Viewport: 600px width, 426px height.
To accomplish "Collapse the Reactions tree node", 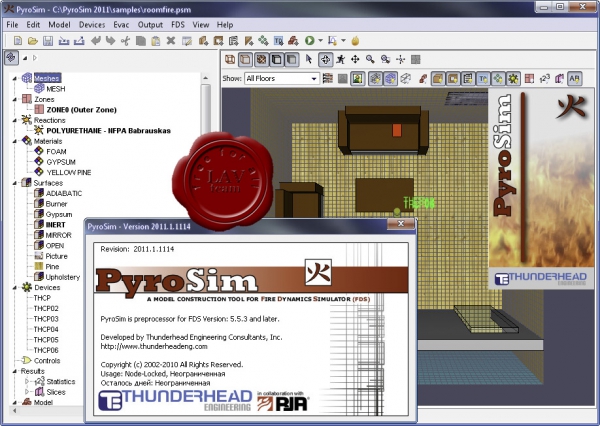I will [15, 120].
